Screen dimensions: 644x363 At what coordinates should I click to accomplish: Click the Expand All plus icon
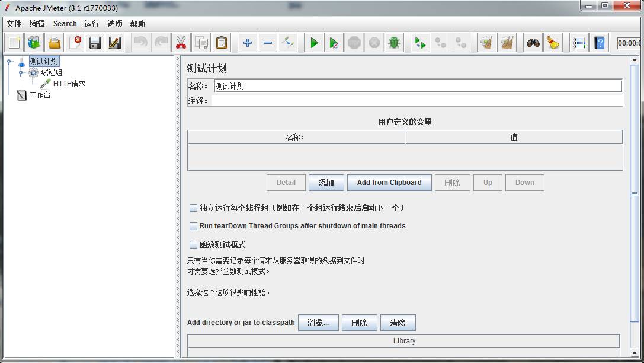pyautogui.click(x=248, y=43)
